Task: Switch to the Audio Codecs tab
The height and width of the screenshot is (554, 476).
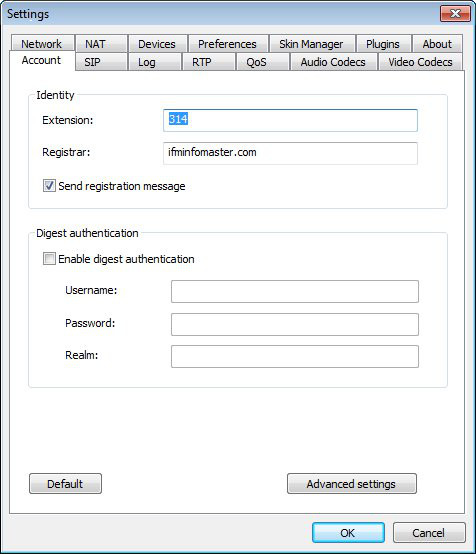Action: (x=334, y=62)
